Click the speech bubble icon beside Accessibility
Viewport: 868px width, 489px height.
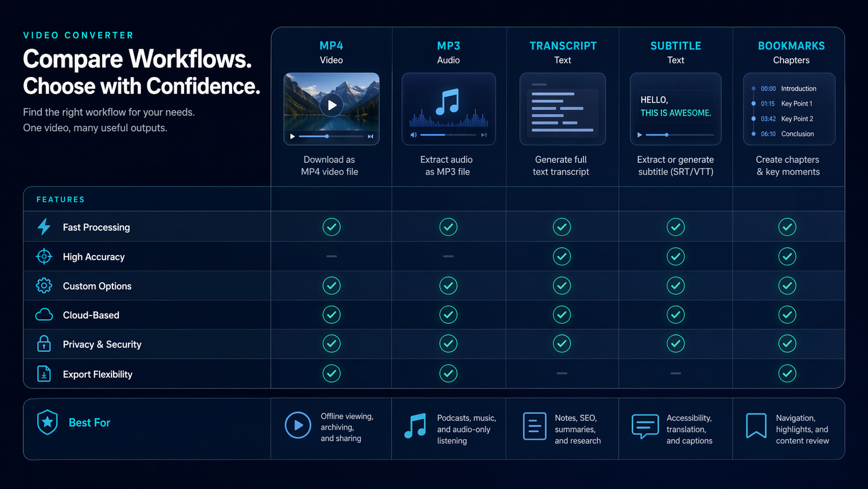pyautogui.click(x=645, y=426)
